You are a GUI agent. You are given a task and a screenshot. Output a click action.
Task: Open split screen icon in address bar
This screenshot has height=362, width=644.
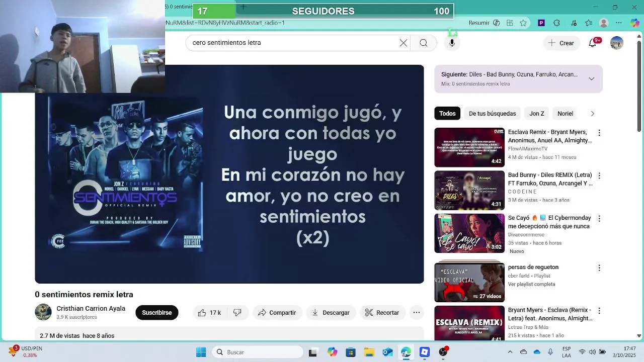click(x=510, y=23)
